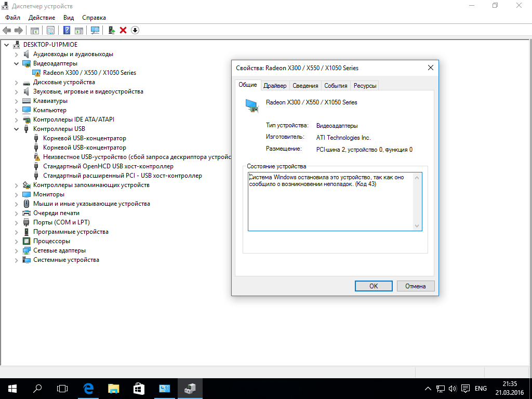
Task: Click the Процессоры chip icon
Action: [26, 241]
